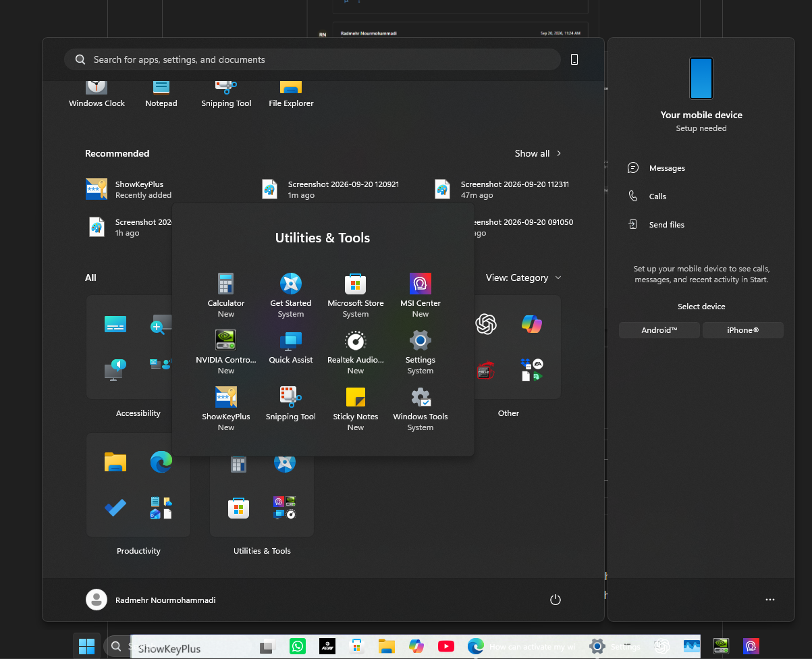Image resolution: width=812 pixels, height=659 pixels.
Task: Expand the Utilities & Tools small icon group
Action: pyautogui.click(x=285, y=508)
